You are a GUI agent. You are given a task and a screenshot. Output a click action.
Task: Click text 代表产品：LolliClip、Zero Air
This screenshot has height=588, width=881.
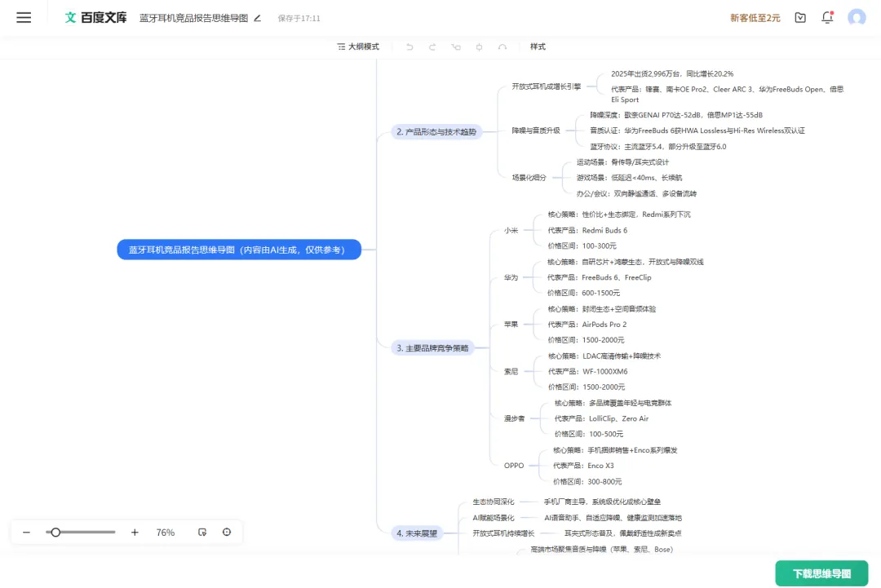tap(601, 418)
